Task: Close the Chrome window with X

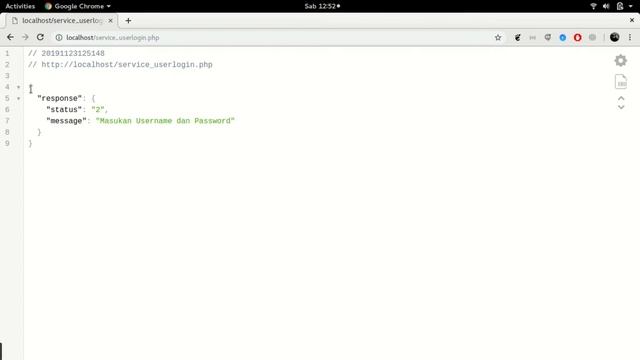Action: click(x=631, y=20)
